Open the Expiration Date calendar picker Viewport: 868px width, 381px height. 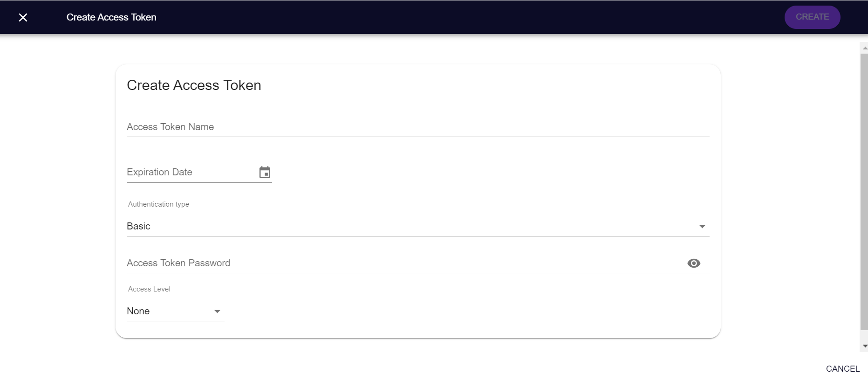(265, 173)
